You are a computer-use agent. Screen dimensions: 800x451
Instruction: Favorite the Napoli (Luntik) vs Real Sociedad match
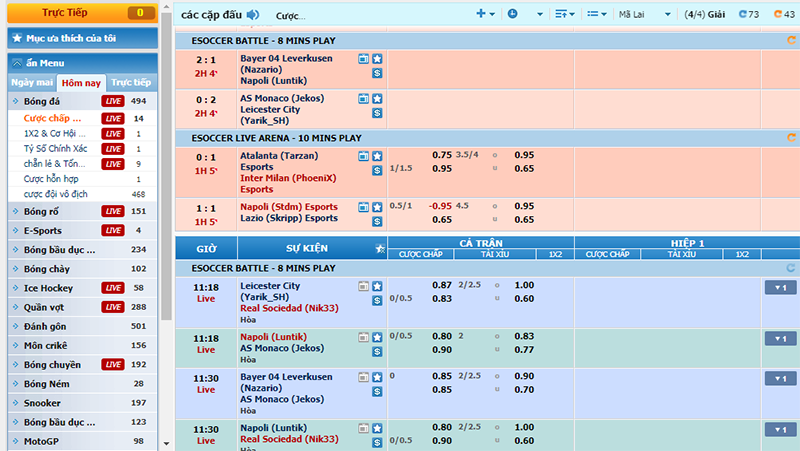[377, 428]
